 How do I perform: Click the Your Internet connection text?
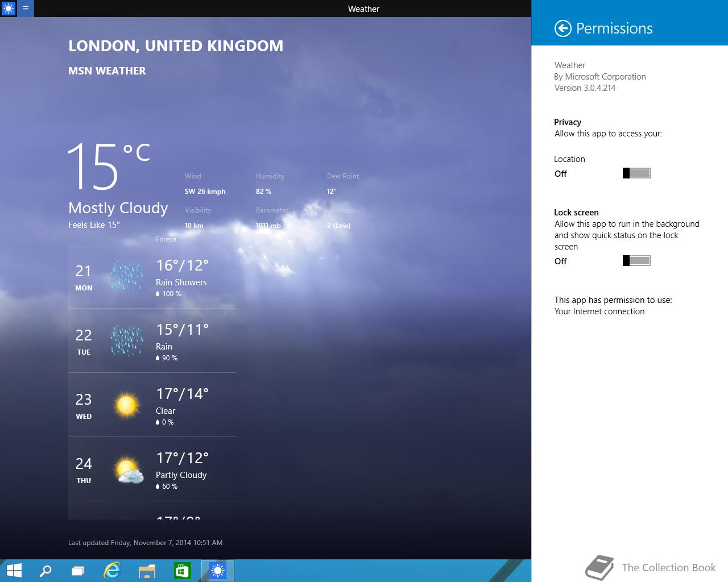tap(599, 311)
